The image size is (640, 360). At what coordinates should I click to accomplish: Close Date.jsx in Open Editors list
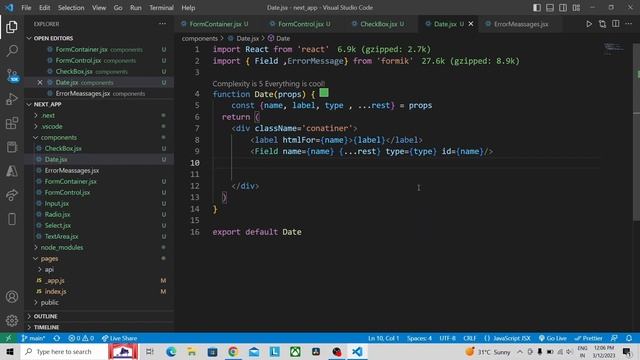[40, 82]
